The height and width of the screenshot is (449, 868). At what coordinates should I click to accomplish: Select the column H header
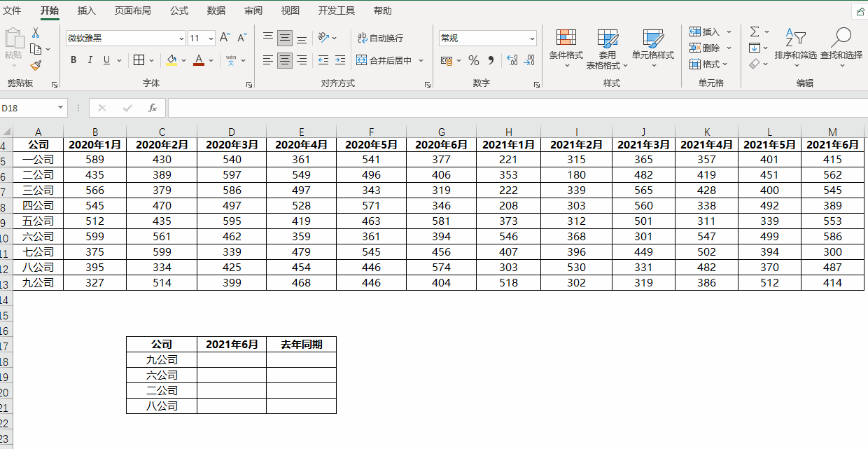(509, 132)
